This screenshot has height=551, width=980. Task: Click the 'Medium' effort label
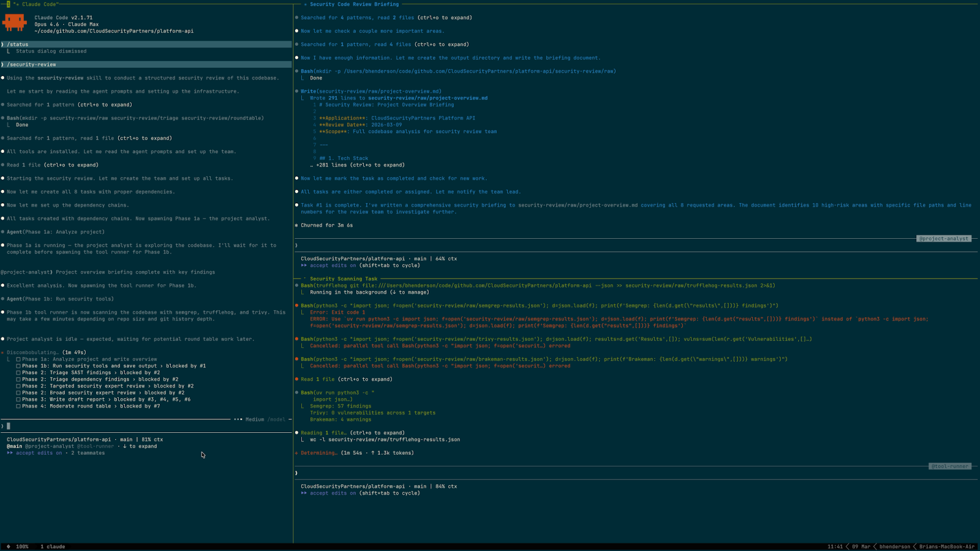pyautogui.click(x=255, y=420)
